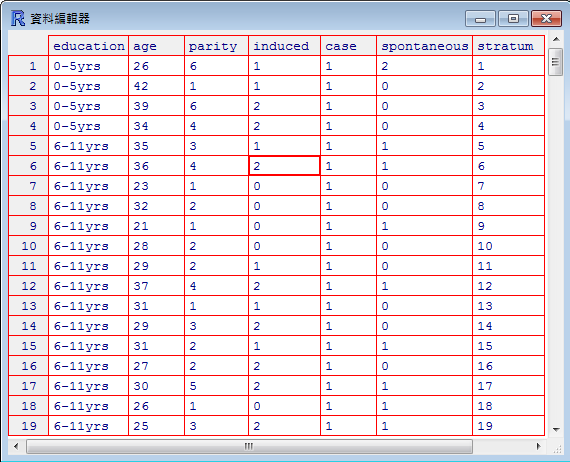
Task: Select education cell in row 1
Action: click(x=88, y=66)
